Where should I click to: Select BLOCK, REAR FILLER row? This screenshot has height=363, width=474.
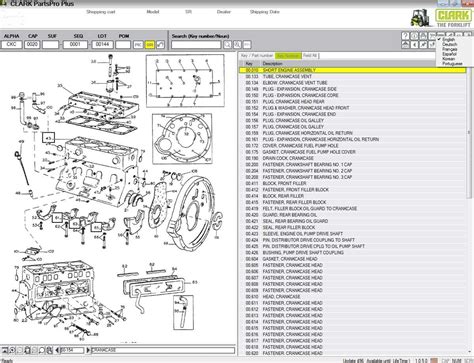(x=353, y=196)
